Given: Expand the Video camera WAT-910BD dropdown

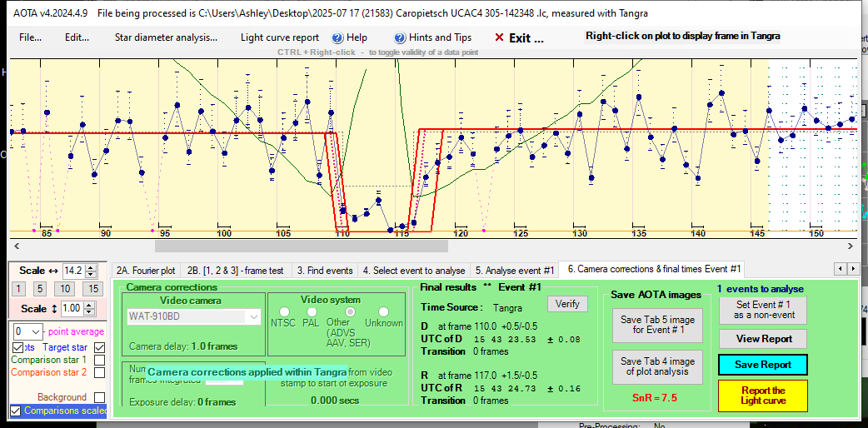Looking at the screenshot, I should [x=255, y=317].
